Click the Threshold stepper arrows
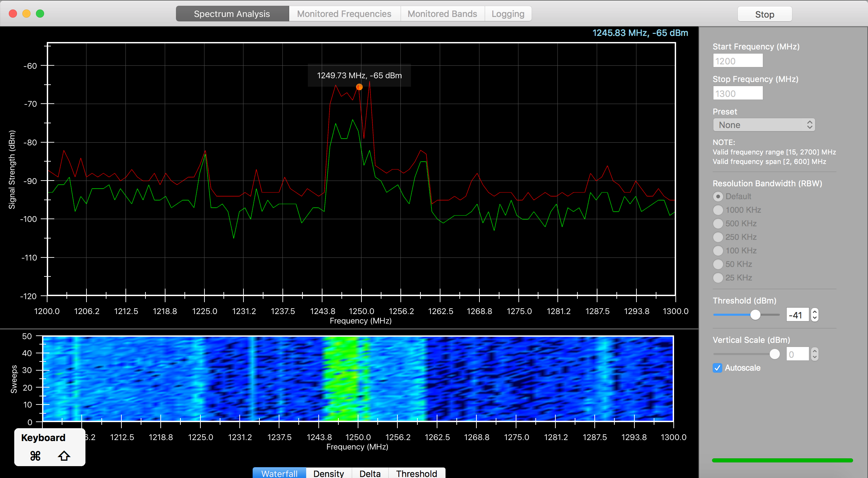The width and height of the screenshot is (868, 478). pos(814,315)
